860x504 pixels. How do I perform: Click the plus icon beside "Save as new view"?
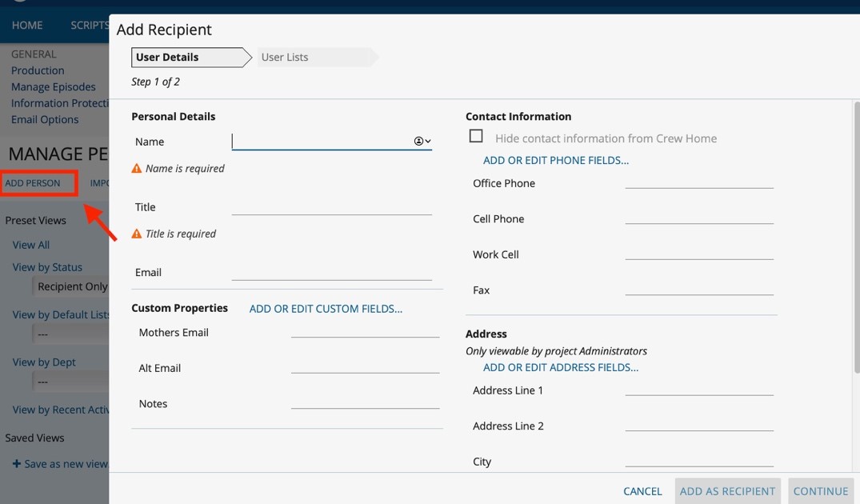[x=17, y=463]
